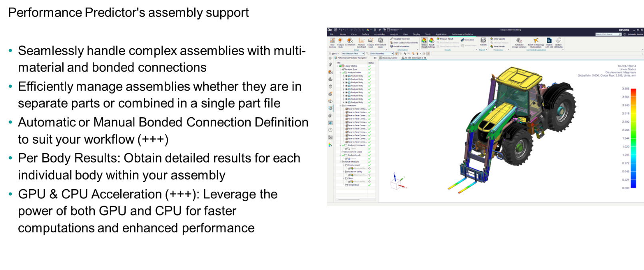
Task: Open the No Selection Filter dropdown
Action: click(353, 54)
